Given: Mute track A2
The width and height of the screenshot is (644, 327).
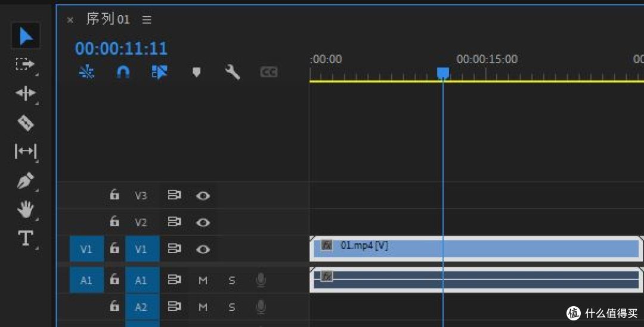Looking at the screenshot, I should (203, 307).
